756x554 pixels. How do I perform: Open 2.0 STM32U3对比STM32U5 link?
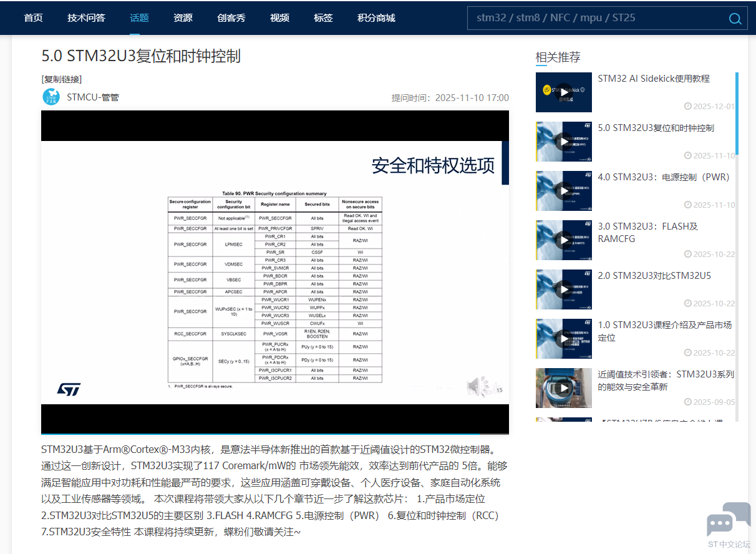point(654,276)
